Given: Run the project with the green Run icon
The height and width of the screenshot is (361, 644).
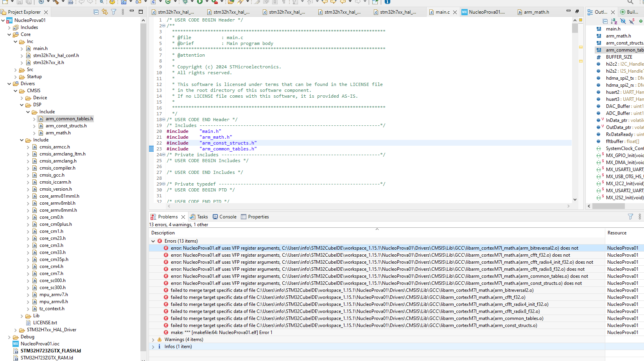Looking at the screenshot, I should (199, 3).
